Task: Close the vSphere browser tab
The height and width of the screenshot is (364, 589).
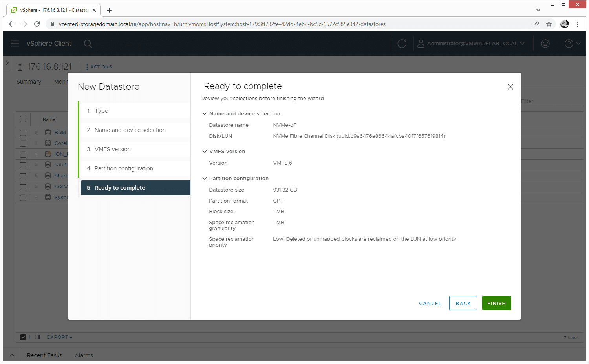Action: coord(94,10)
